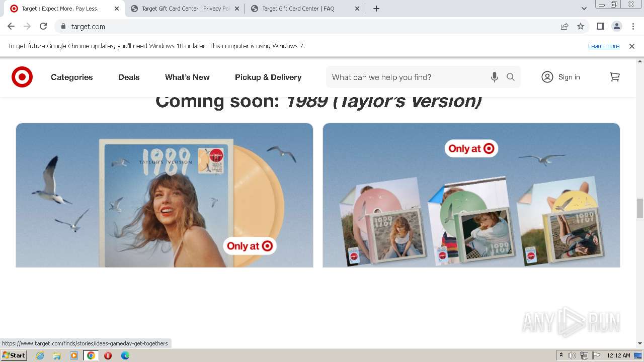Open the shopping cart
The width and height of the screenshot is (644, 362).
click(614, 77)
